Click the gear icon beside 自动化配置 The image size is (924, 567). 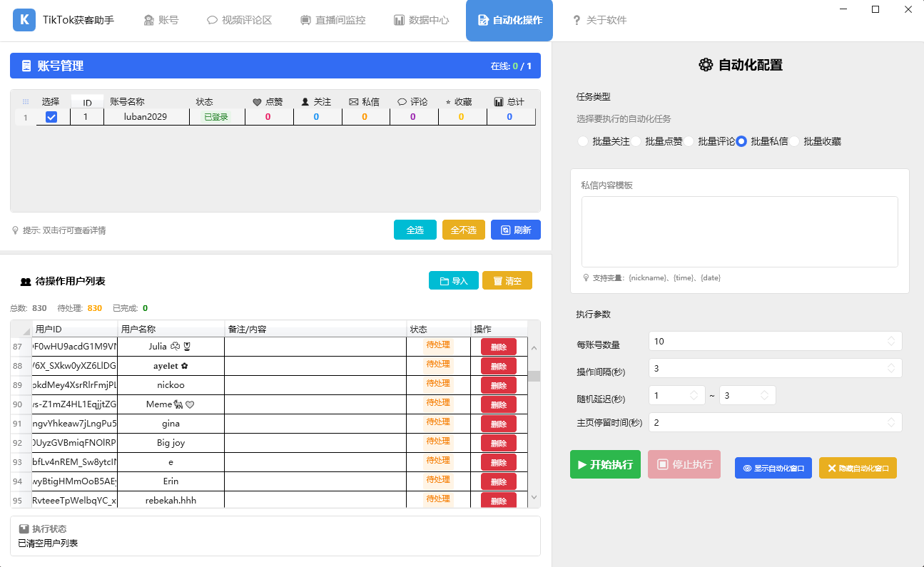pyautogui.click(x=706, y=65)
